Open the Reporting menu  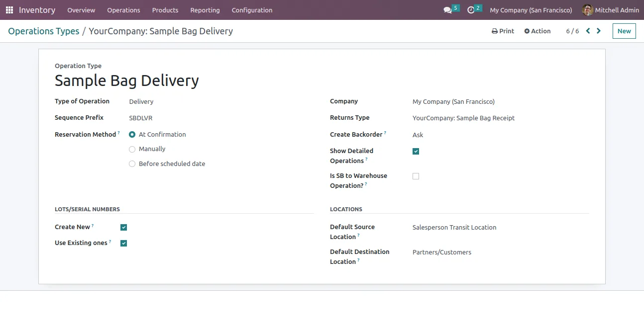[205, 10]
